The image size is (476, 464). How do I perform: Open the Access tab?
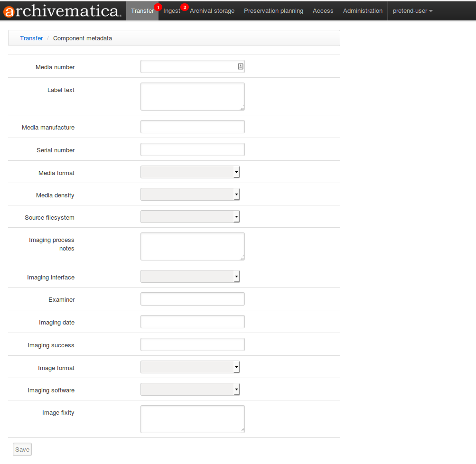[323, 11]
